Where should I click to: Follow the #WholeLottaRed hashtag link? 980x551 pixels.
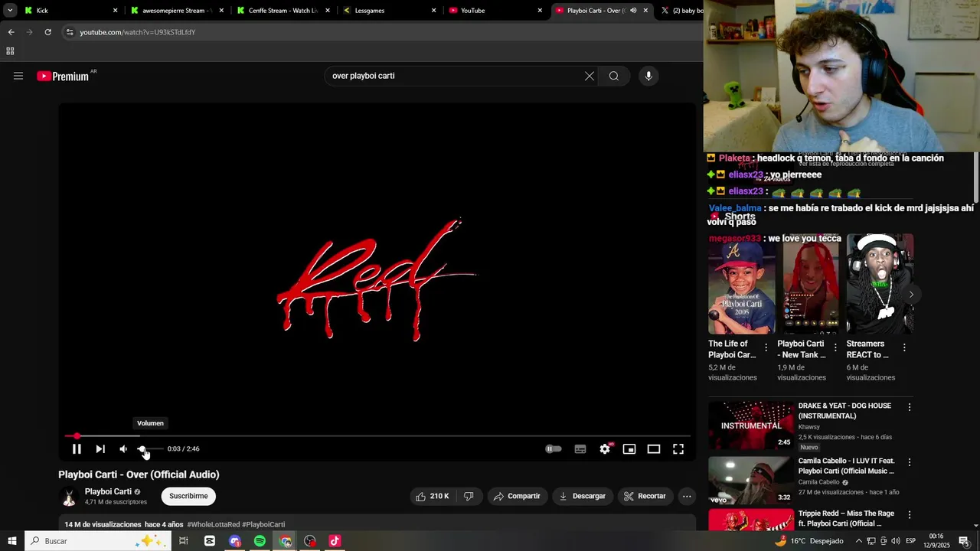pyautogui.click(x=213, y=524)
